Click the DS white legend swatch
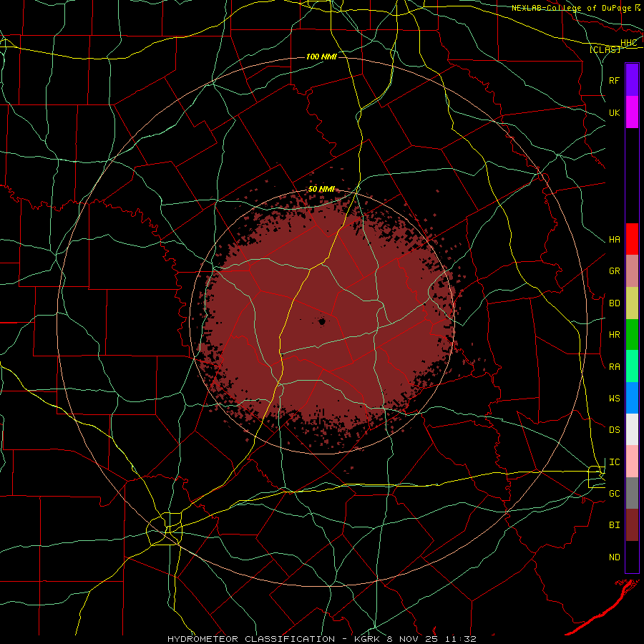Viewport: 644px width, 644px height. coord(632,429)
